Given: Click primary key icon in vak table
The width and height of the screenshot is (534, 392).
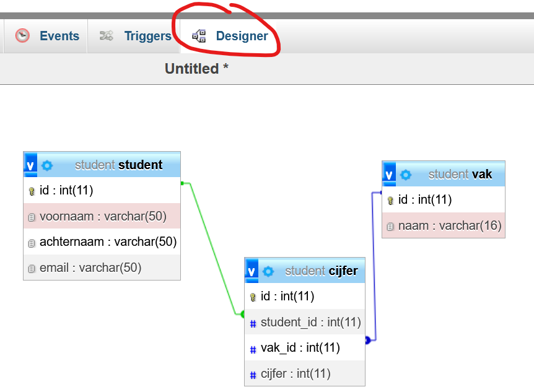Looking at the screenshot, I should pos(390,201).
